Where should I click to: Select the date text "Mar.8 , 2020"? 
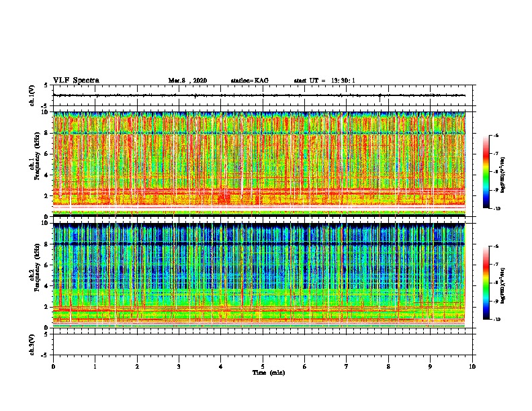point(187,81)
